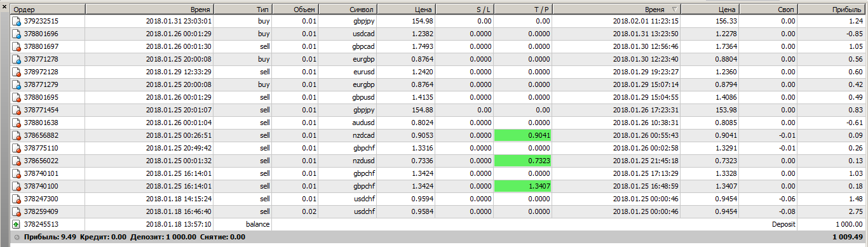Image resolution: width=868 pixels, height=247 pixels.
Task: Select open price 0.9594 for usdchf
Action: pos(423,199)
